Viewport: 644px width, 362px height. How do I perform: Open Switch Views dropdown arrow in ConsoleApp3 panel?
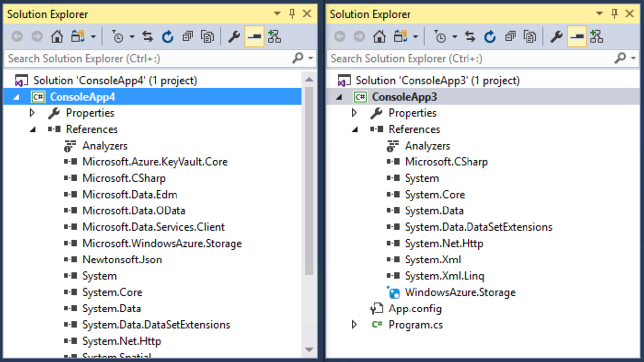415,37
